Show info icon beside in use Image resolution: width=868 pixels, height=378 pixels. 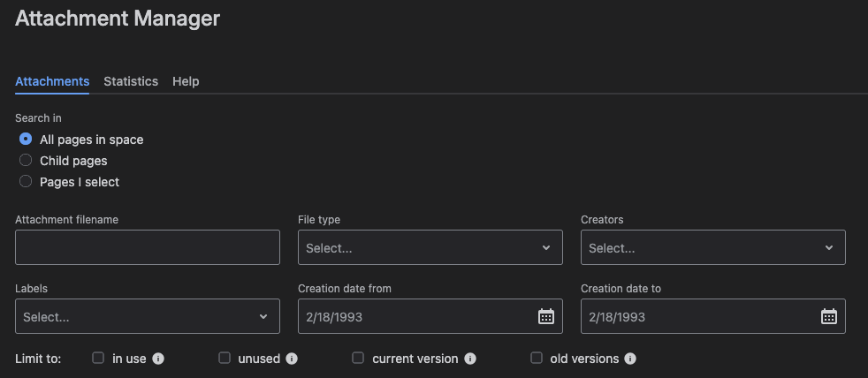pyautogui.click(x=157, y=359)
